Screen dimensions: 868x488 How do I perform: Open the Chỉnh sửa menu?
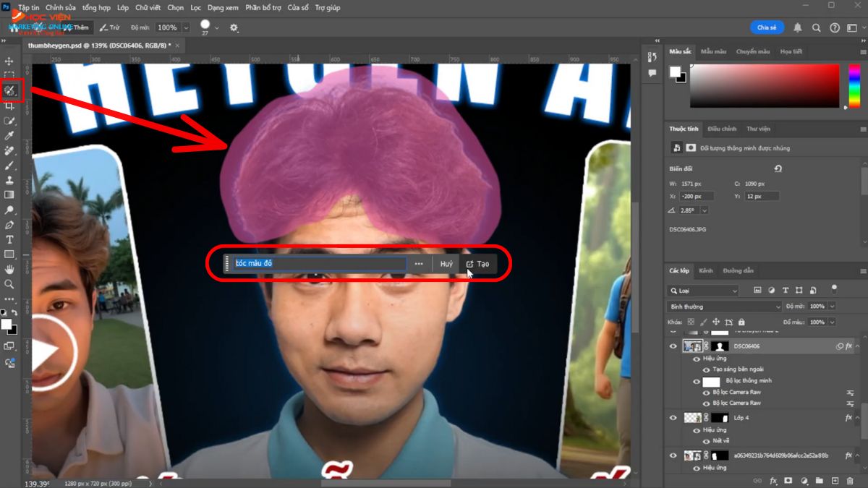(60, 7)
